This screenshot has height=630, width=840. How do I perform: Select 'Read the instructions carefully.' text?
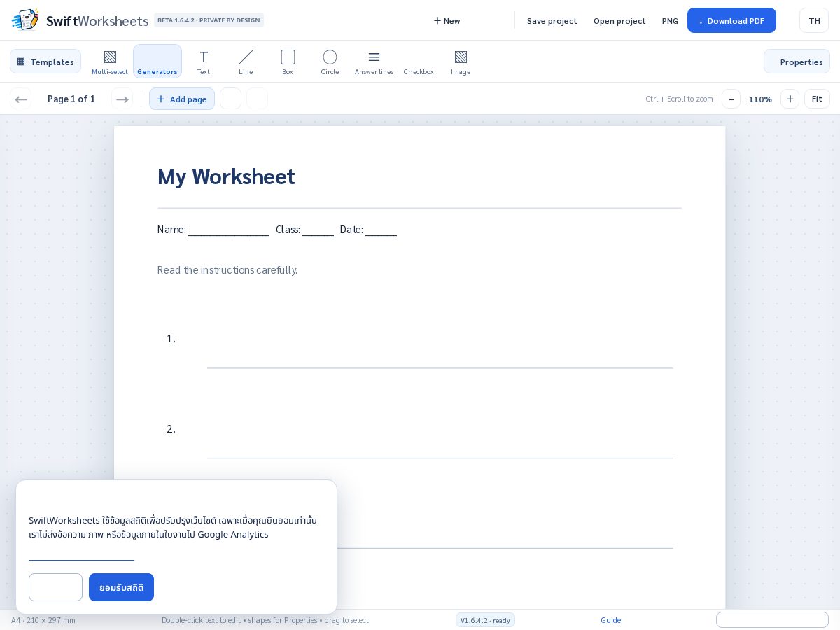227,270
